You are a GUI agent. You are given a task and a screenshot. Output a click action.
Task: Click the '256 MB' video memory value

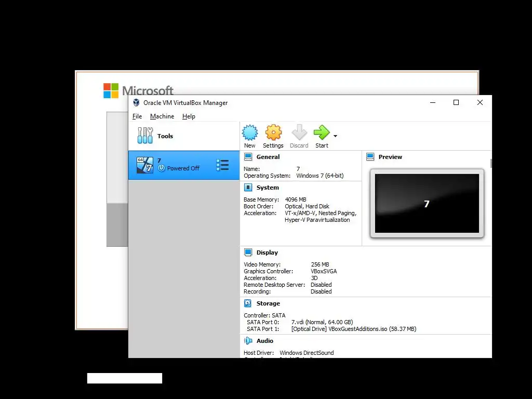[x=320, y=264]
